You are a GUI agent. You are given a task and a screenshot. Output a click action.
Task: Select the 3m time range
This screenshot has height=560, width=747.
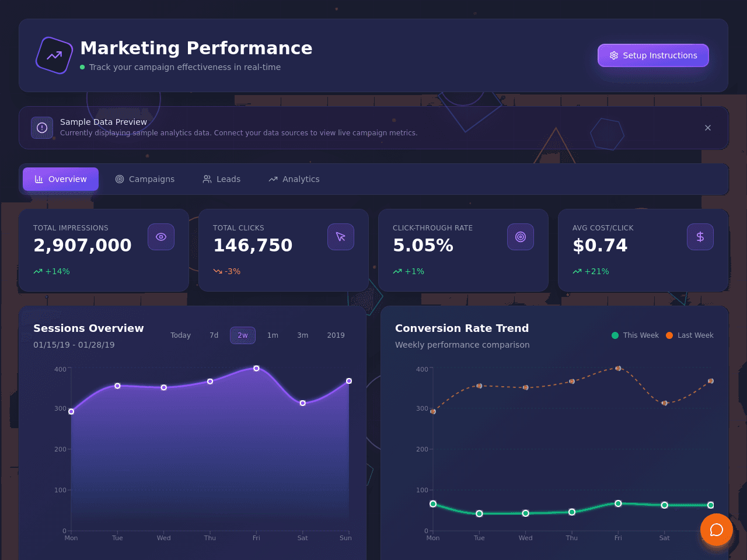pos(303,335)
